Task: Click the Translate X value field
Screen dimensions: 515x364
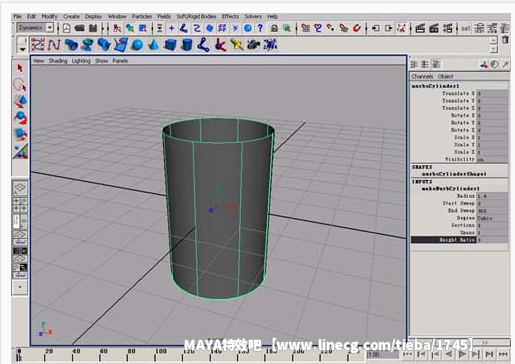Action: point(492,94)
